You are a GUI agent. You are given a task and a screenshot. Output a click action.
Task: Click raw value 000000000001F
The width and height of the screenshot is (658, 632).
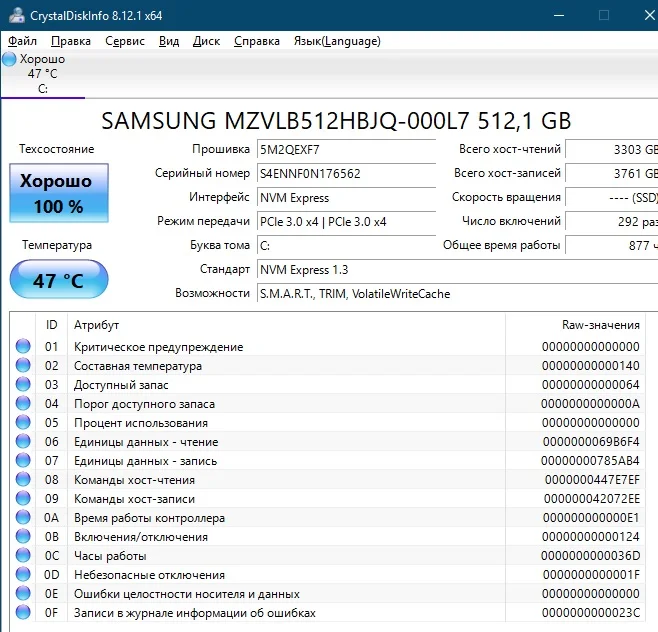click(591, 575)
